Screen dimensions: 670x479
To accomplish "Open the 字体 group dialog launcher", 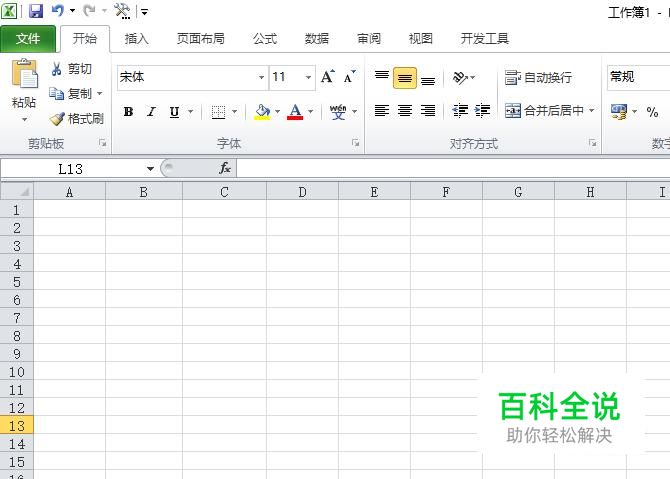I will pyautogui.click(x=356, y=143).
